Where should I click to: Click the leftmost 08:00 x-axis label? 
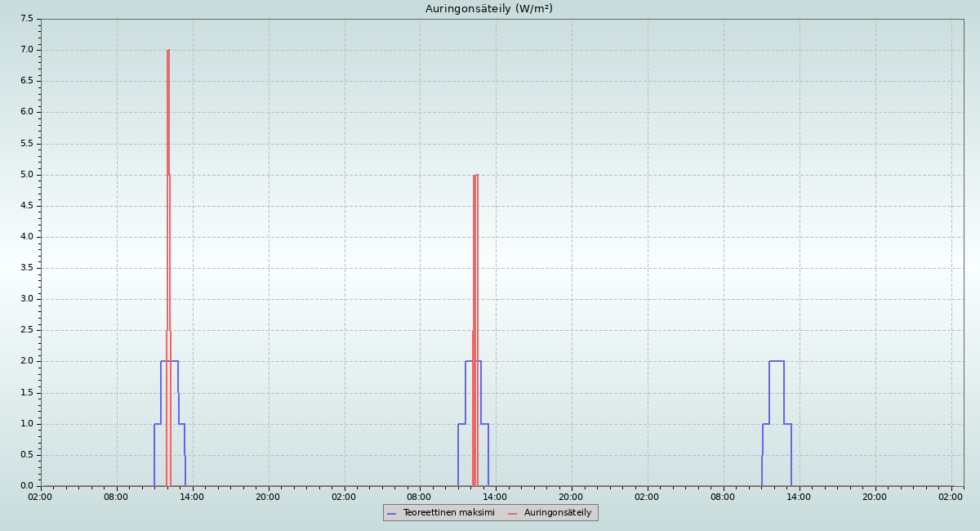(117, 497)
